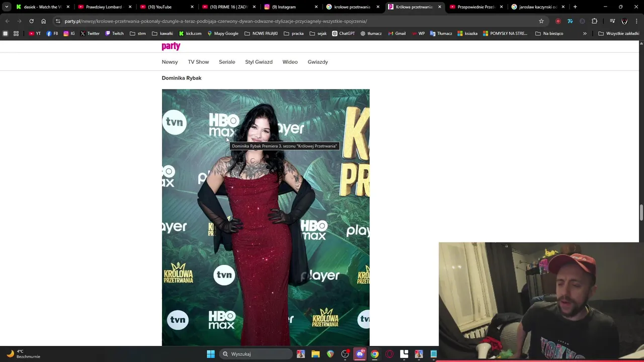644x362 pixels.
Task: Open the strm bookmarks folder
Action: tap(138, 34)
